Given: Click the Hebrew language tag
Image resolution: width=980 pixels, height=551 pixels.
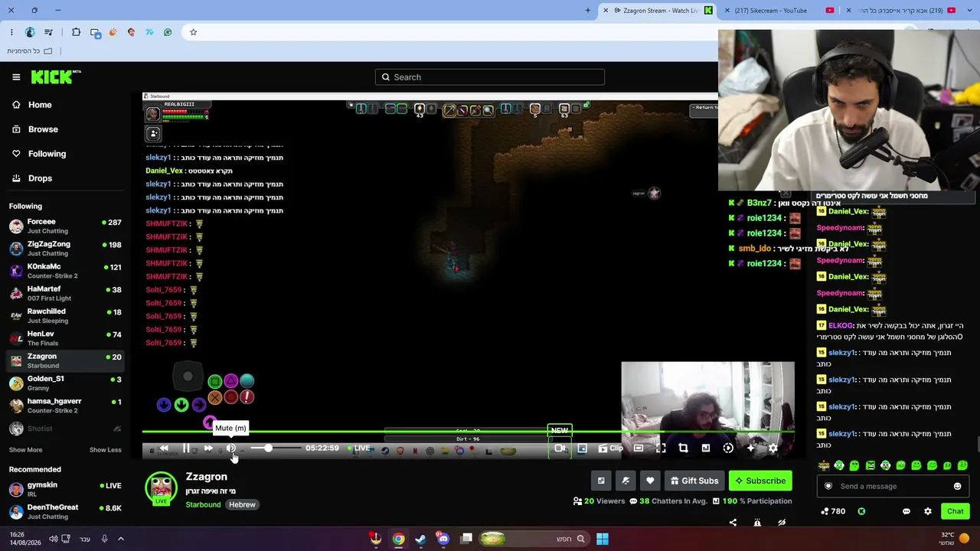Looking at the screenshot, I should pyautogui.click(x=242, y=504).
